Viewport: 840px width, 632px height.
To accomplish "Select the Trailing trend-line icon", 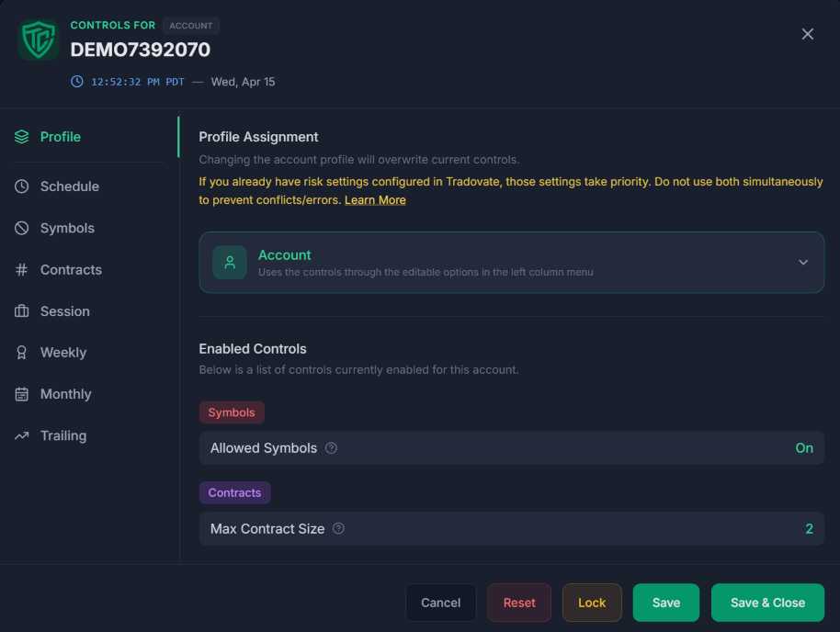I will tap(20, 434).
